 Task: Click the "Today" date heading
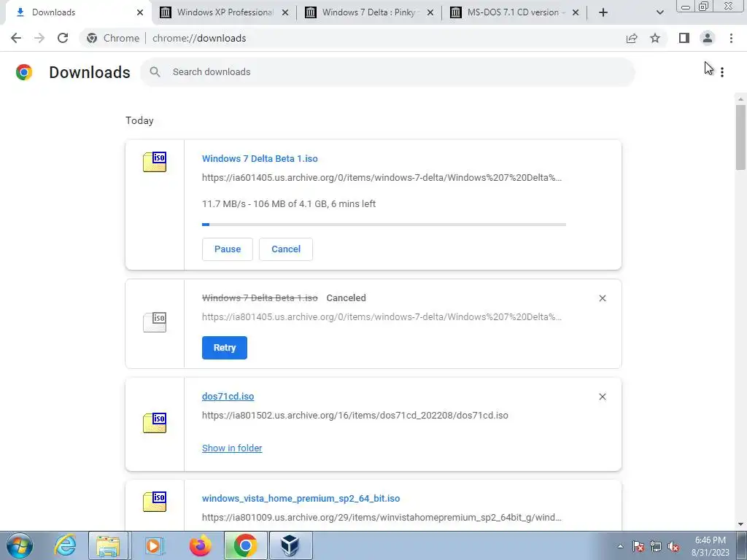click(139, 120)
